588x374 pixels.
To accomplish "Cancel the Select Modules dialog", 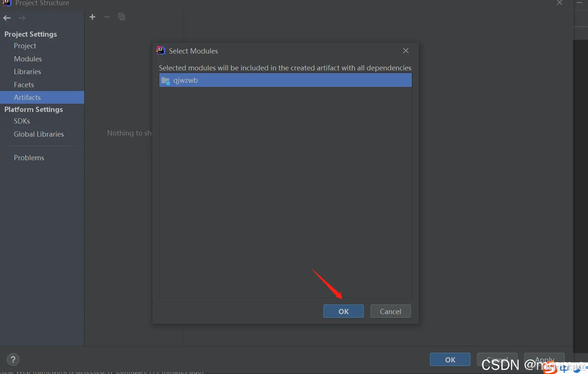I will (391, 311).
